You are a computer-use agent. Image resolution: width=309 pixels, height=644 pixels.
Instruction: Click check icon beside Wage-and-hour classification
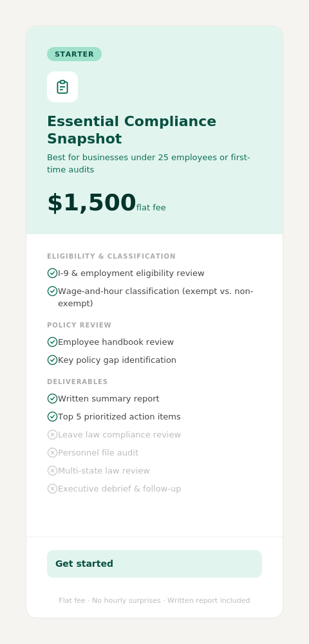[x=52, y=291]
